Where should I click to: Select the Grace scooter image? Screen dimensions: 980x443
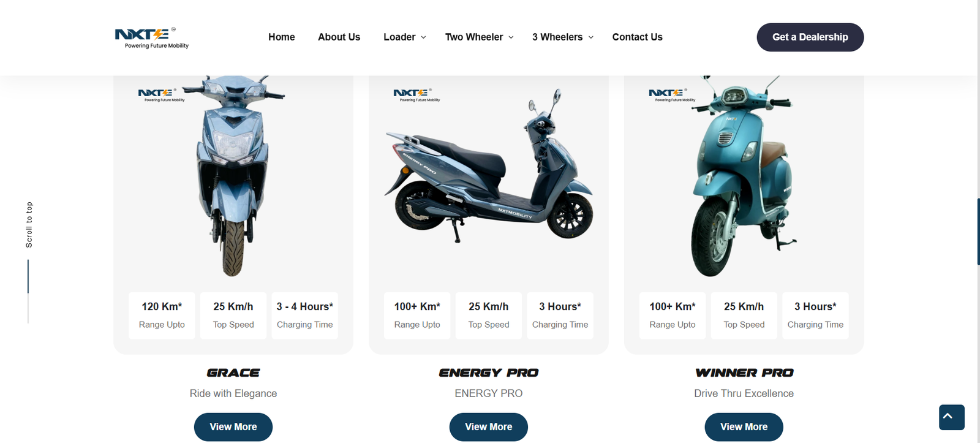point(233,176)
